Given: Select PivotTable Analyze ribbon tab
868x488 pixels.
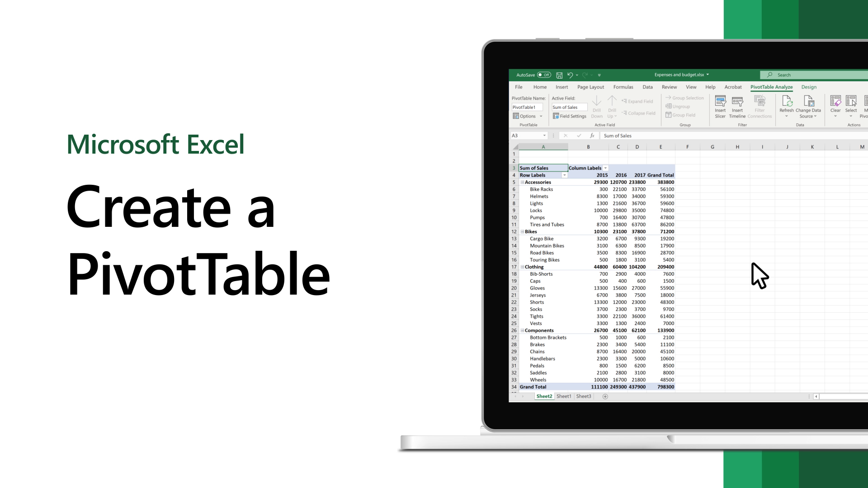Looking at the screenshot, I should tap(771, 87).
